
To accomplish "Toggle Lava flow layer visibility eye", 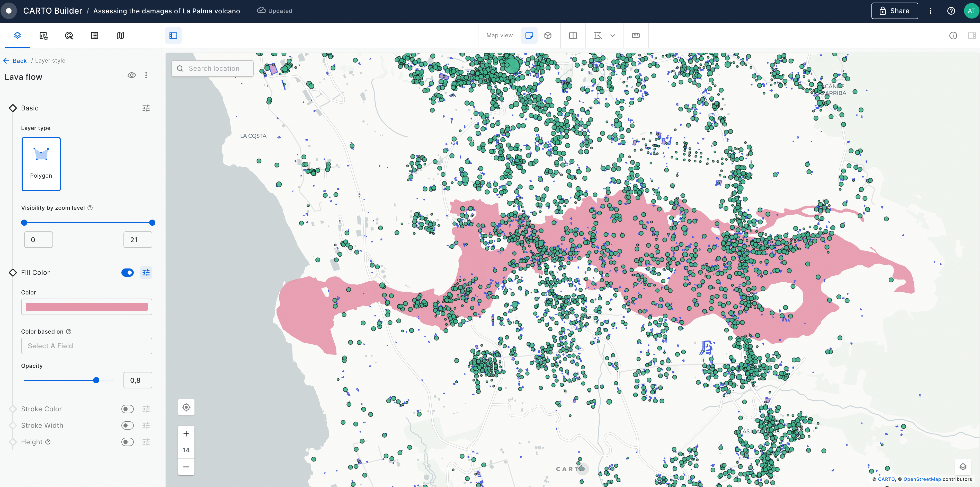I will (x=132, y=75).
